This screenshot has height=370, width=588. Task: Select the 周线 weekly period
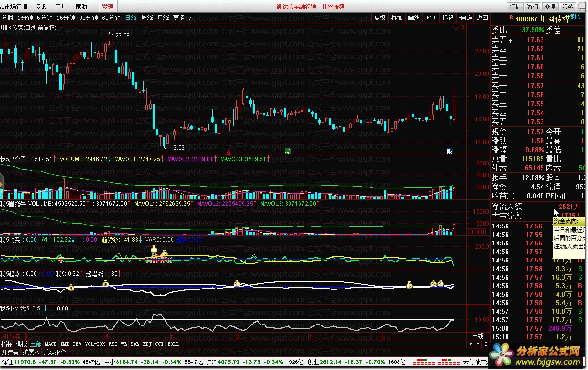click(147, 18)
